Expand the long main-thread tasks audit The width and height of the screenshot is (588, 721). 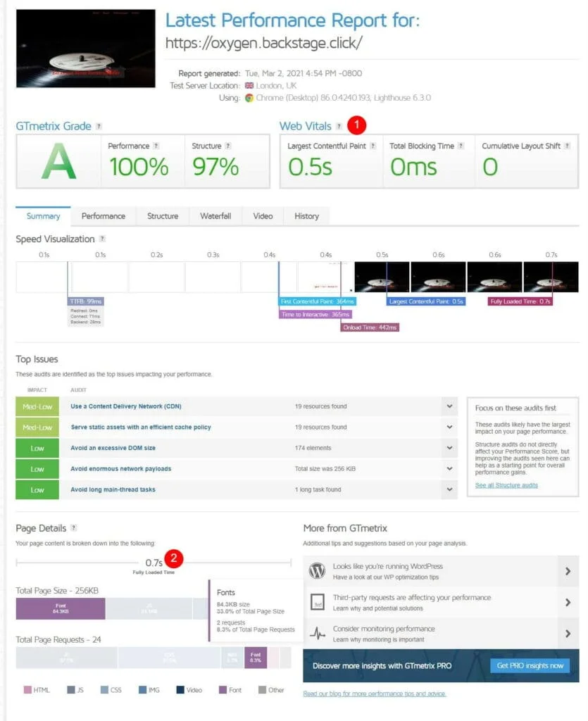[x=448, y=489]
